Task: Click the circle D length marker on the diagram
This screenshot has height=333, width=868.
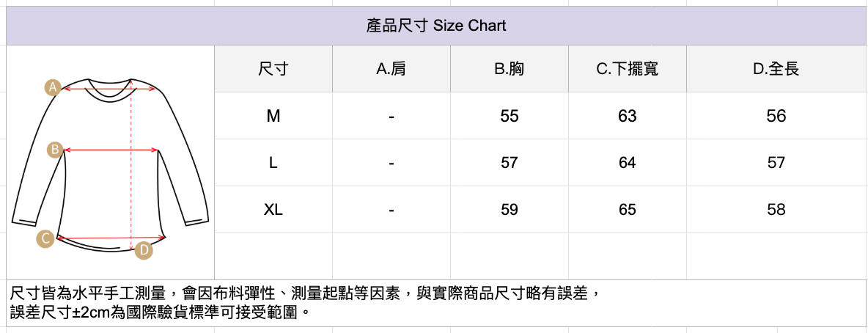Action: click(144, 251)
